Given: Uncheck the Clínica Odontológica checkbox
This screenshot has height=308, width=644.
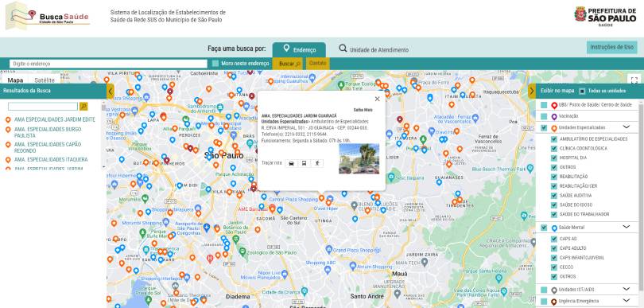Looking at the screenshot, I should pos(553,149).
